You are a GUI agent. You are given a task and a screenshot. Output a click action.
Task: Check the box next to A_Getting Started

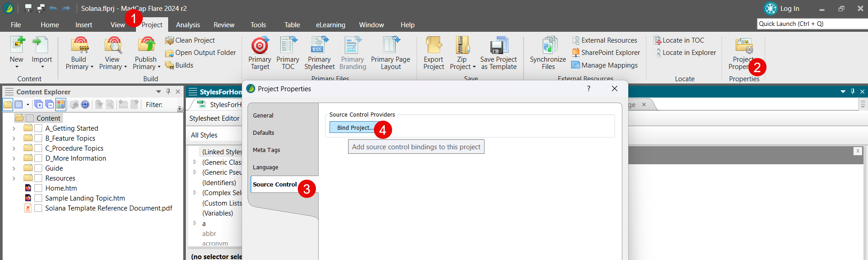39,128
